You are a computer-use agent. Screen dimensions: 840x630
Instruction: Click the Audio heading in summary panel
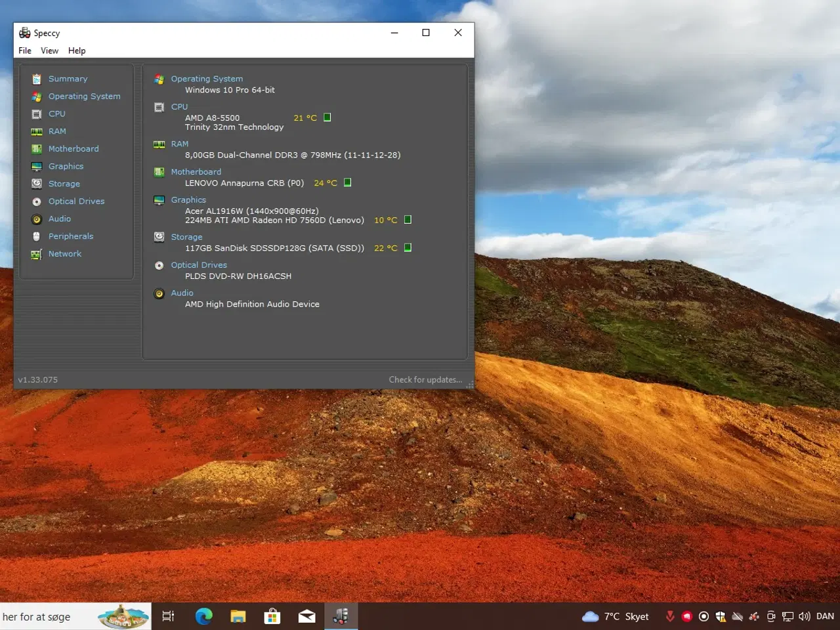[182, 293]
